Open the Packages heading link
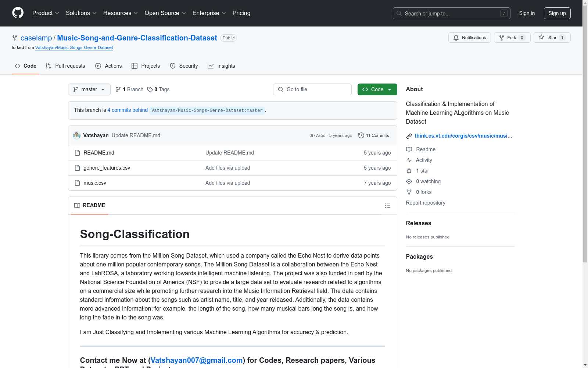Viewport: 588px width, 368px height. tap(419, 256)
